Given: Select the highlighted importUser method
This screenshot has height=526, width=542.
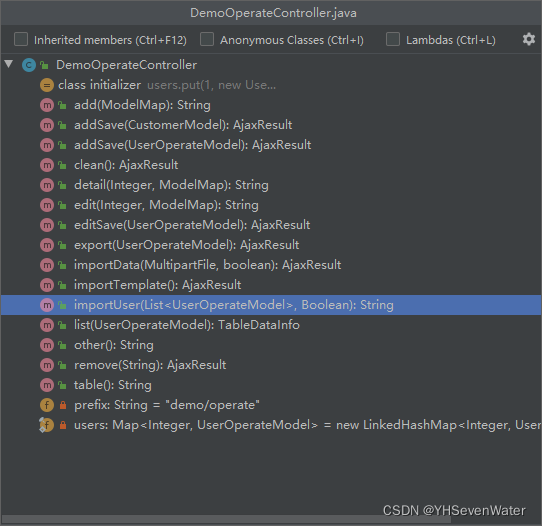Looking at the screenshot, I should (271, 305).
